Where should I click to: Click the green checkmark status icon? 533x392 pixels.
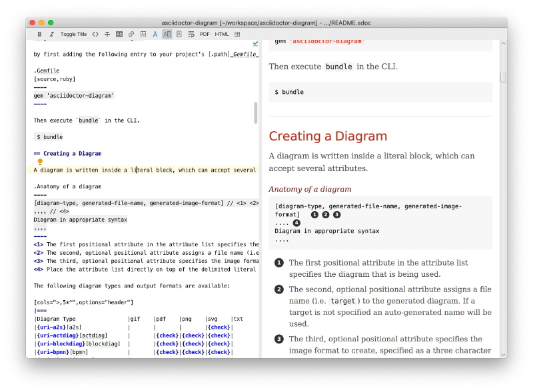pos(254,43)
